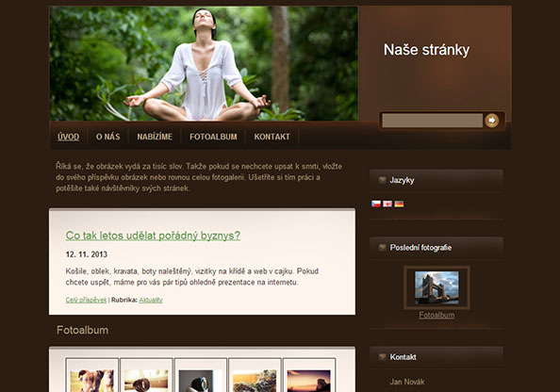Click icon beside Jazyky heading
560x392 pixels.
(x=382, y=180)
